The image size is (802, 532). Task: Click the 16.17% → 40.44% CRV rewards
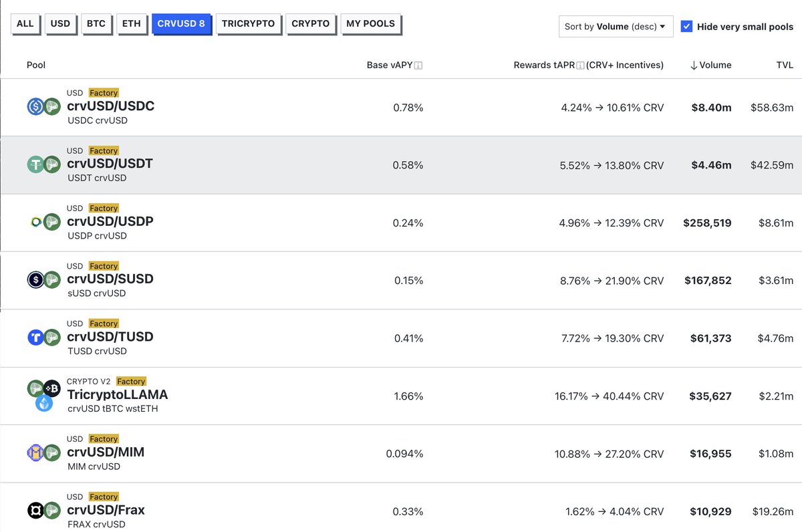610,396
